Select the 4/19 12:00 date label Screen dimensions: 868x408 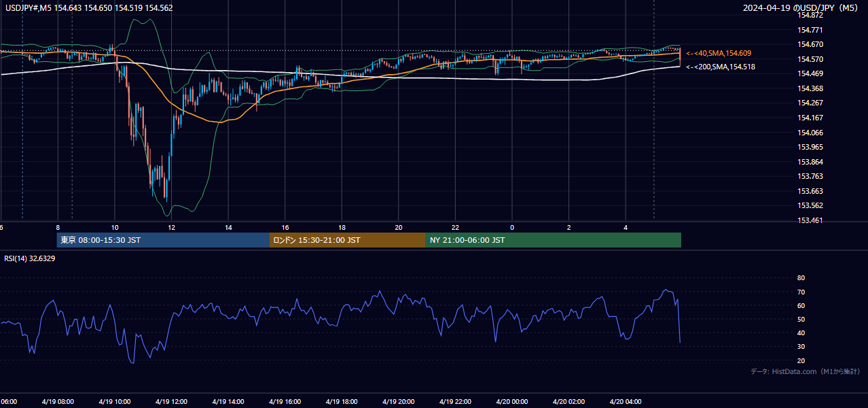(x=171, y=401)
